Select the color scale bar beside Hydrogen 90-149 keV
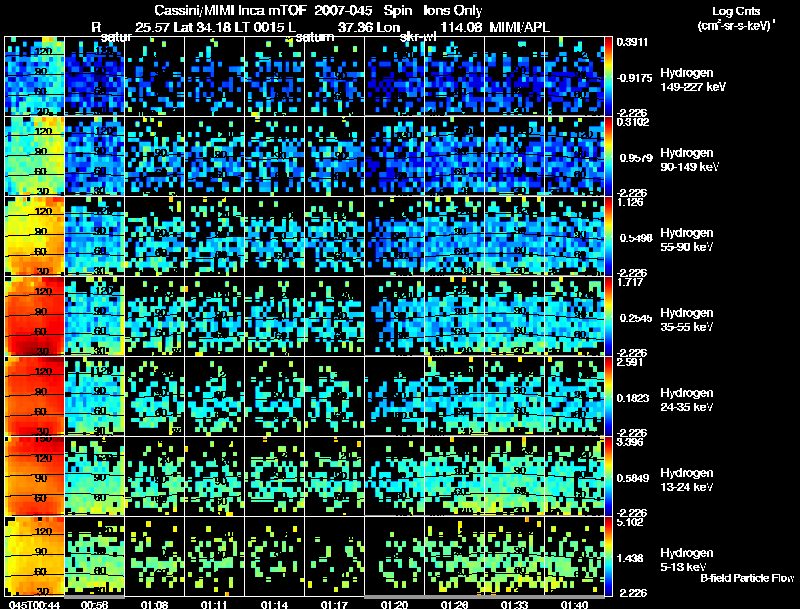Viewport: 800px width, 609px height. coord(608,156)
